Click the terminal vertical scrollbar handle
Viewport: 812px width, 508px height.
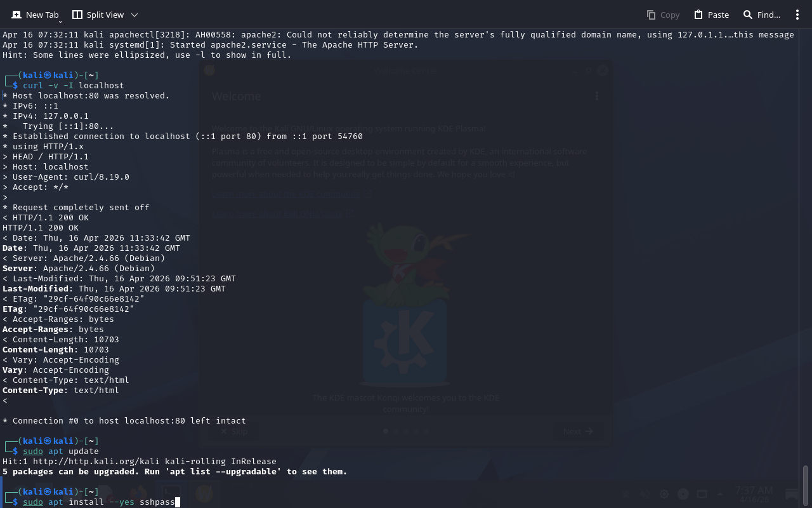[x=806, y=486]
